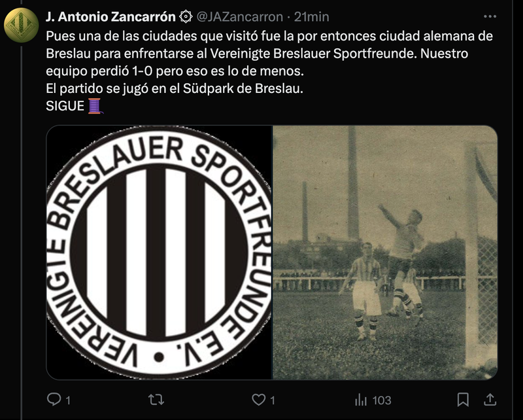The height and width of the screenshot is (420, 523).
Task: Bookmark this tweet
Action: (x=463, y=400)
